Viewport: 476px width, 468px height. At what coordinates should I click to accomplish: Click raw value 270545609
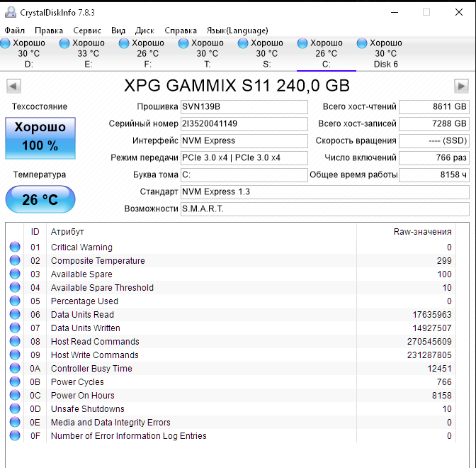429,342
